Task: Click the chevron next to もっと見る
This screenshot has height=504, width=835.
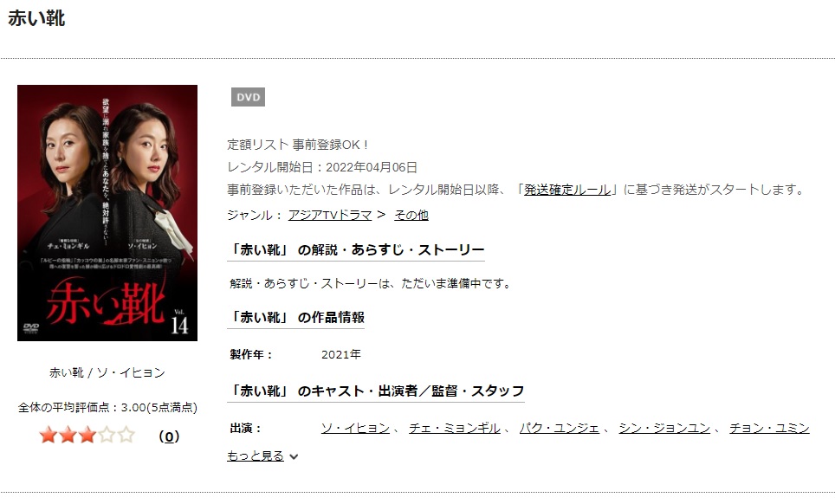Action: click(294, 456)
